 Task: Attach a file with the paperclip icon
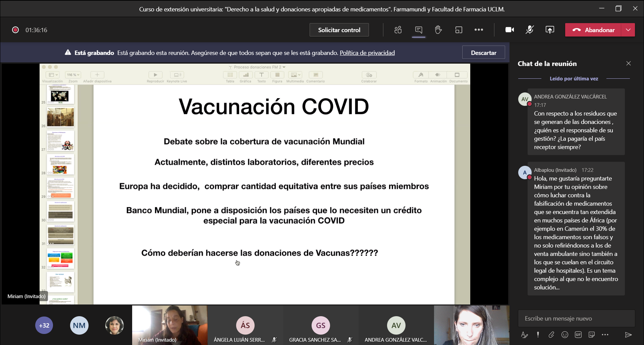coord(551,335)
